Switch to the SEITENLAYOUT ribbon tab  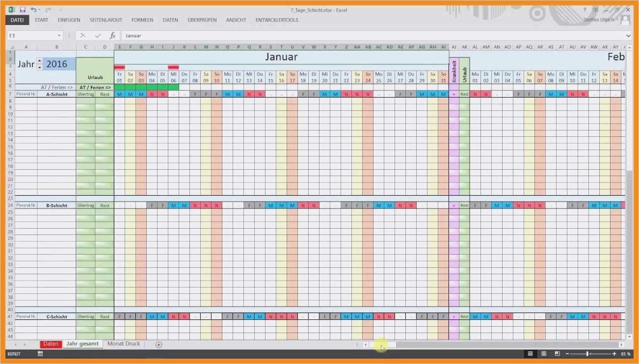(x=106, y=20)
